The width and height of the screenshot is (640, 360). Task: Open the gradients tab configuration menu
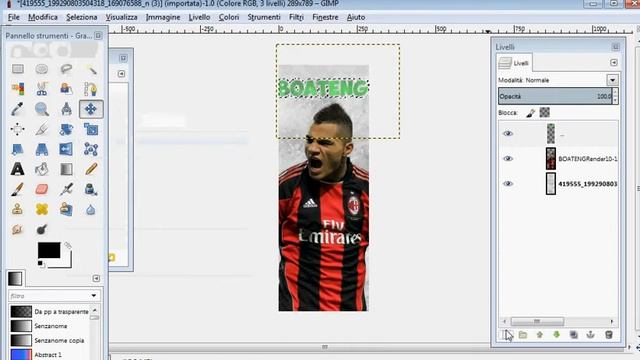click(96, 278)
